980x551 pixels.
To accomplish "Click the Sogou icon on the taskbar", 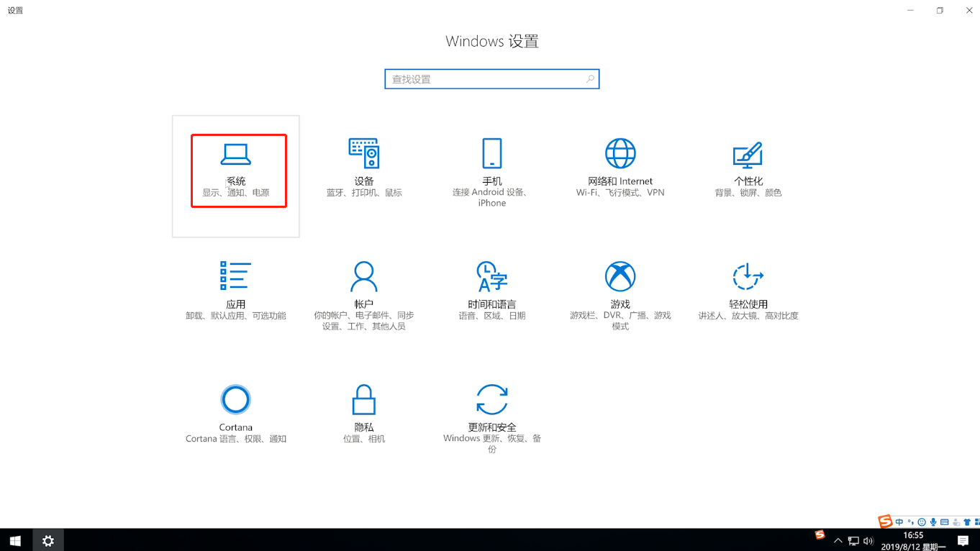I will pos(820,534).
